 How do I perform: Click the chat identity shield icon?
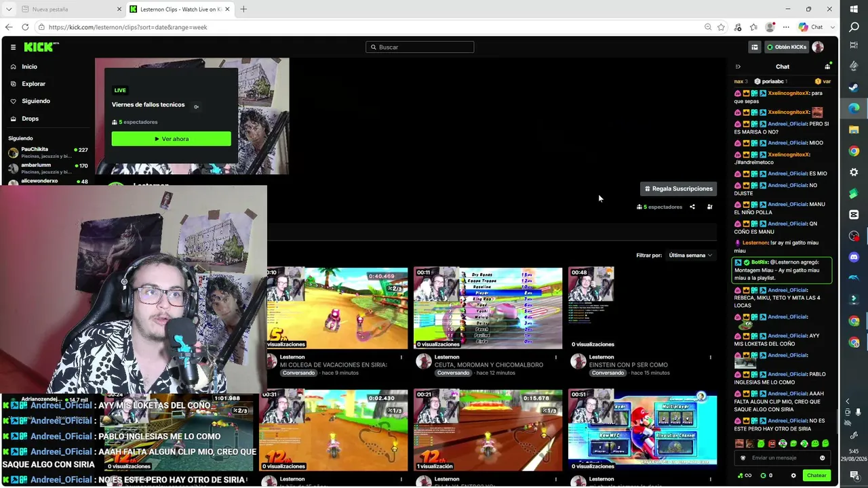(x=743, y=457)
